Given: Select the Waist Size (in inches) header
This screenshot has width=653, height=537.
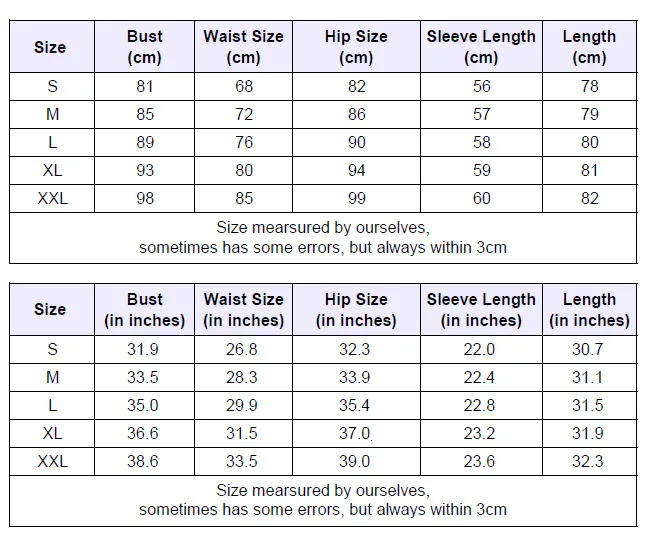Looking at the screenshot, I should pyautogui.click(x=244, y=310).
